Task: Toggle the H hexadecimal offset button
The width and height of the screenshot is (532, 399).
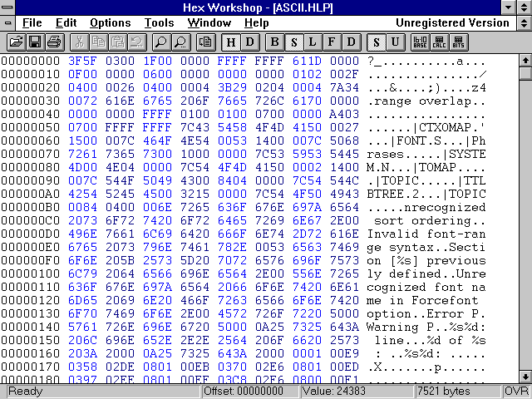Action: 231,42
